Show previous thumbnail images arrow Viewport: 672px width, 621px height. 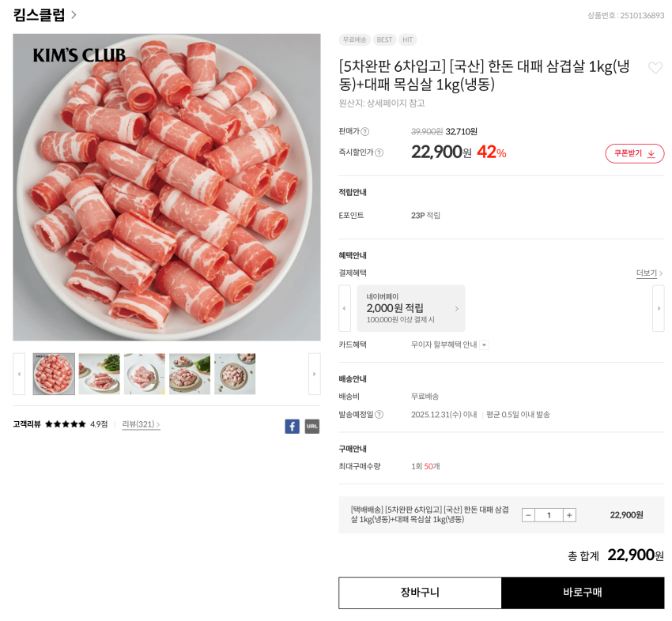19,374
